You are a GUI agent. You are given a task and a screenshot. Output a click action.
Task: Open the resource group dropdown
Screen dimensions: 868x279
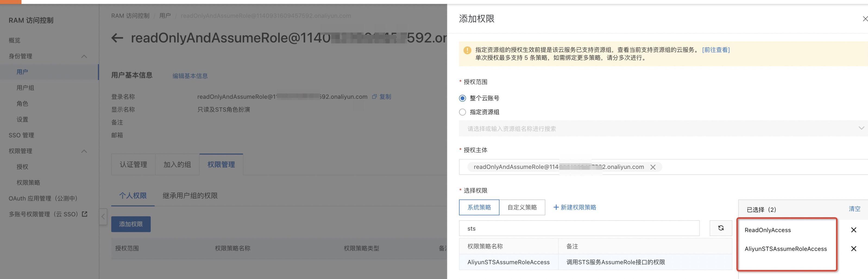pos(663,129)
